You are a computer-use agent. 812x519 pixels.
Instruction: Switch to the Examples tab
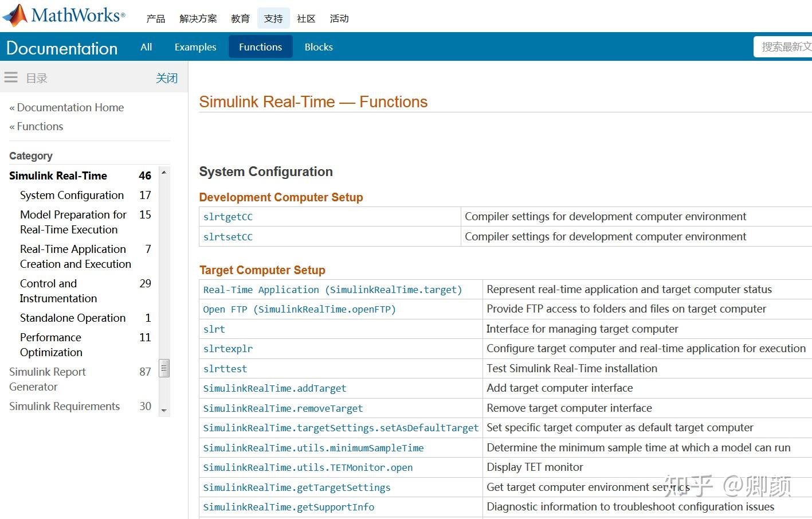coord(195,47)
